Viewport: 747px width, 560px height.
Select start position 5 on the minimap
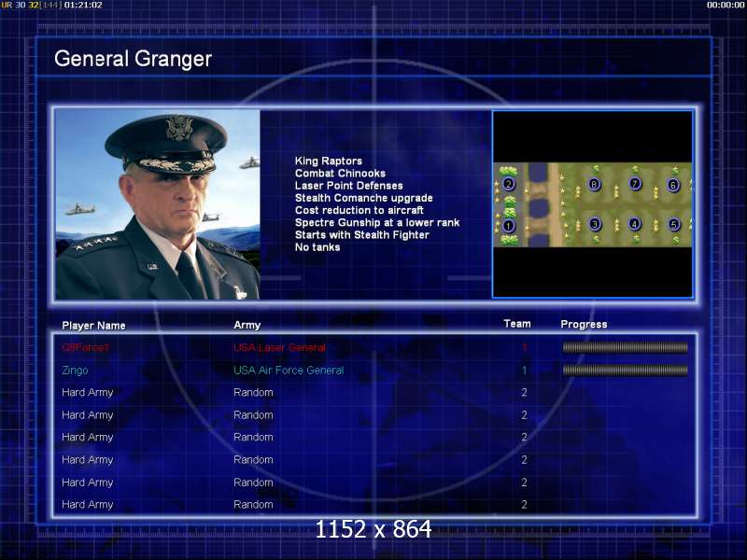(x=673, y=224)
